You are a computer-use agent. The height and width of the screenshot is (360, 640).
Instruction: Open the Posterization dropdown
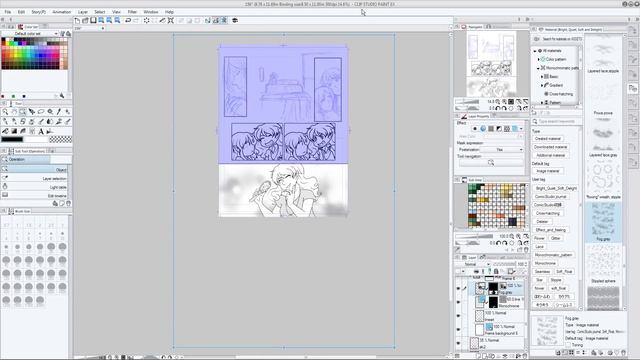click(502, 150)
